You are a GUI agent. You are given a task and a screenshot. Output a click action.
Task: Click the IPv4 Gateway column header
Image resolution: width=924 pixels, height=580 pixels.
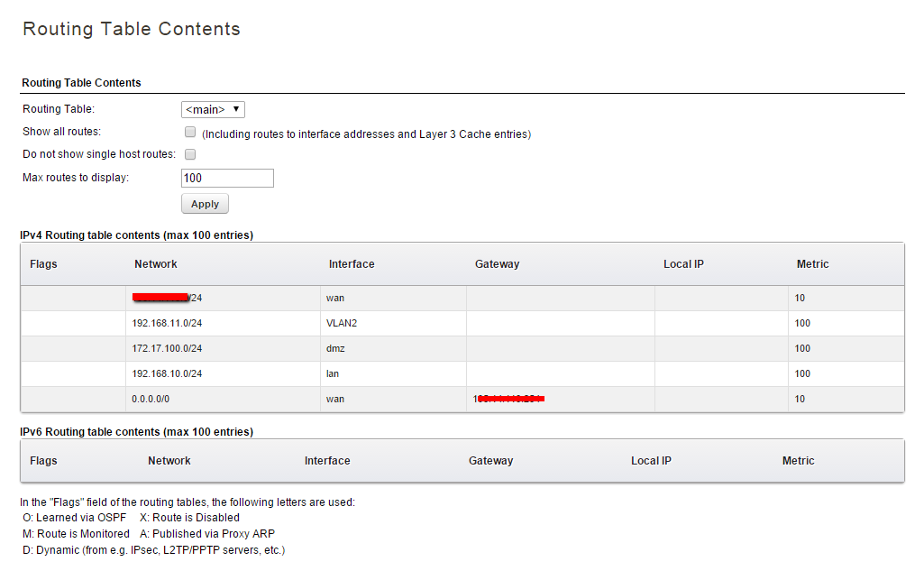[x=498, y=264]
